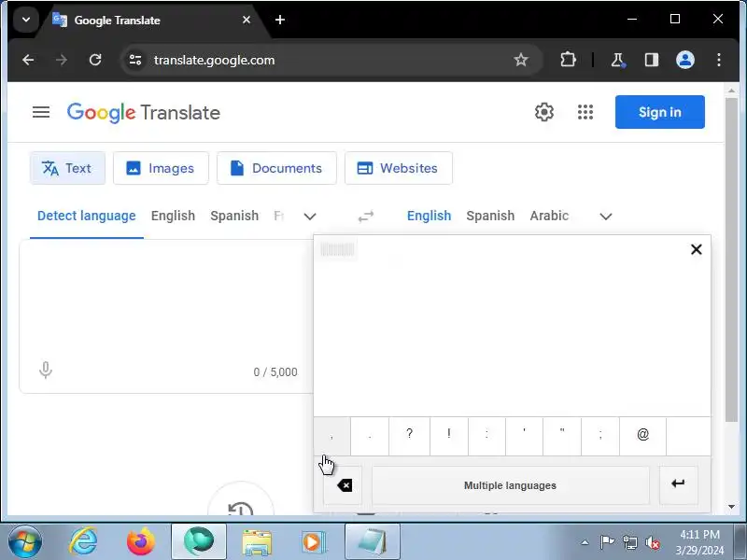This screenshot has width=747, height=560.
Task: Insert at-sign symbol key
Action: (642, 436)
